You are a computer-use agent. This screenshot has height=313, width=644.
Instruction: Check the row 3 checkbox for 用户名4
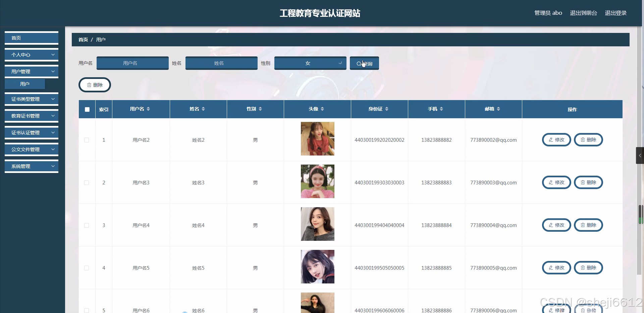[87, 225]
